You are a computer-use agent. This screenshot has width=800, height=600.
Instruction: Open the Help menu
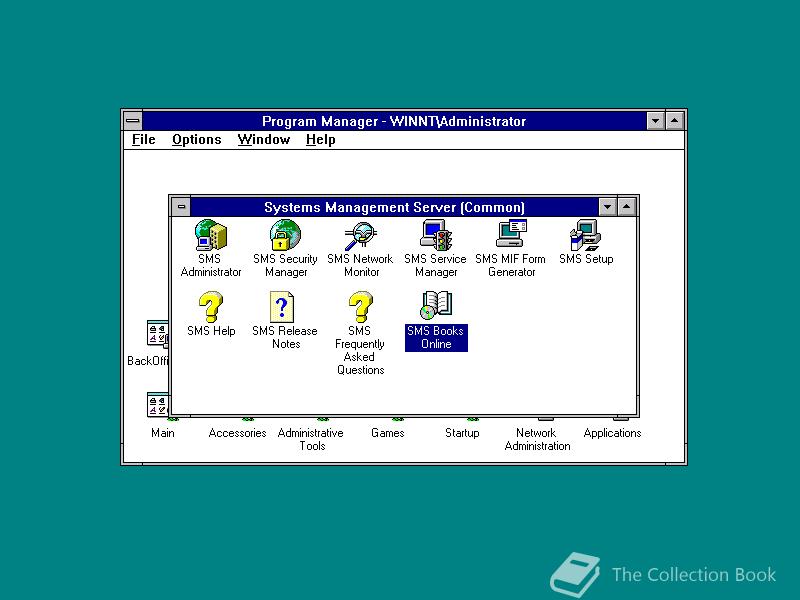tap(320, 139)
